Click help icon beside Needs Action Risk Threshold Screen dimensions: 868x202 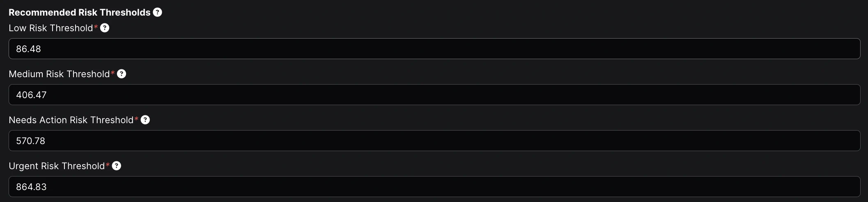(145, 120)
